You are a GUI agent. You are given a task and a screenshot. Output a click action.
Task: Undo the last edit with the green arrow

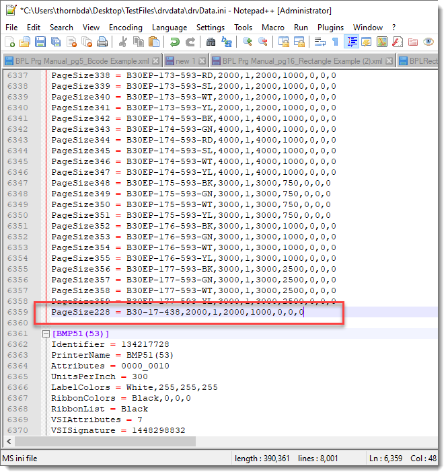(x=175, y=42)
